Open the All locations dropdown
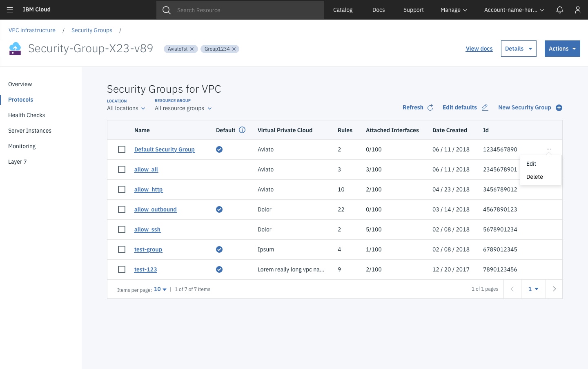The height and width of the screenshot is (369, 588). (x=126, y=108)
